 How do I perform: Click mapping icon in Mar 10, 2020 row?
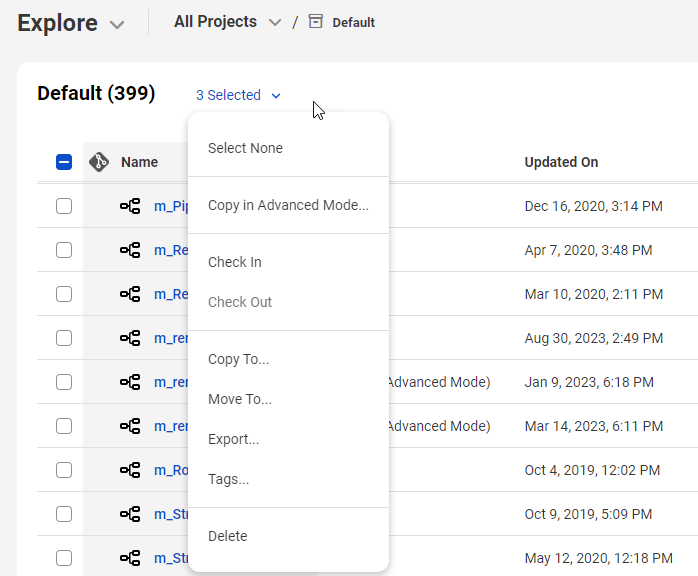130,294
